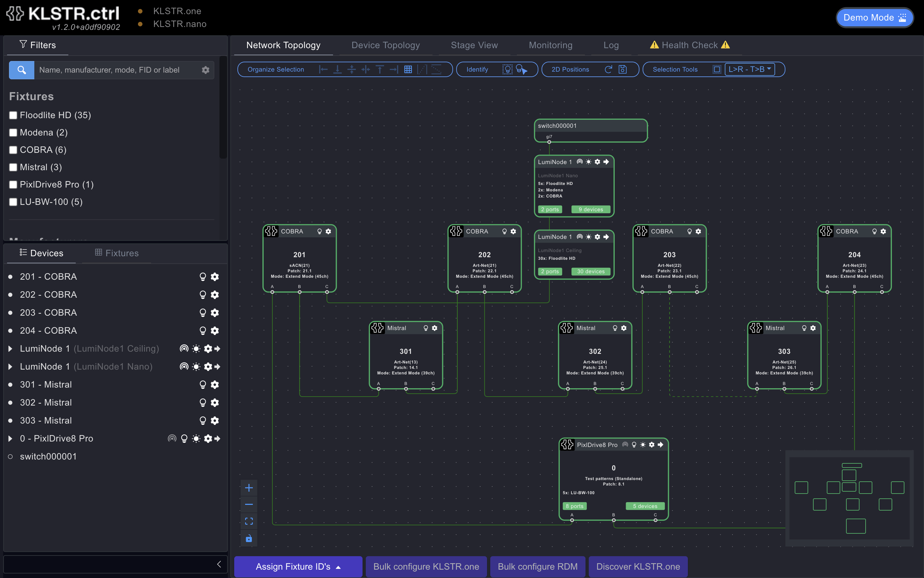This screenshot has width=924, height=578.
Task: Align selection to top edge
Action: (x=380, y=69)
